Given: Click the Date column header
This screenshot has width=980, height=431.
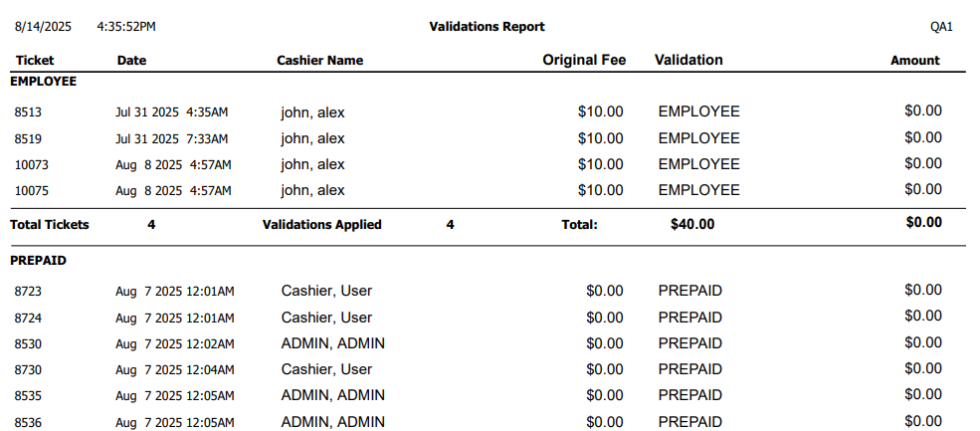Looking at the screenshot, I should pyautogui.click(x=131, y=60).
